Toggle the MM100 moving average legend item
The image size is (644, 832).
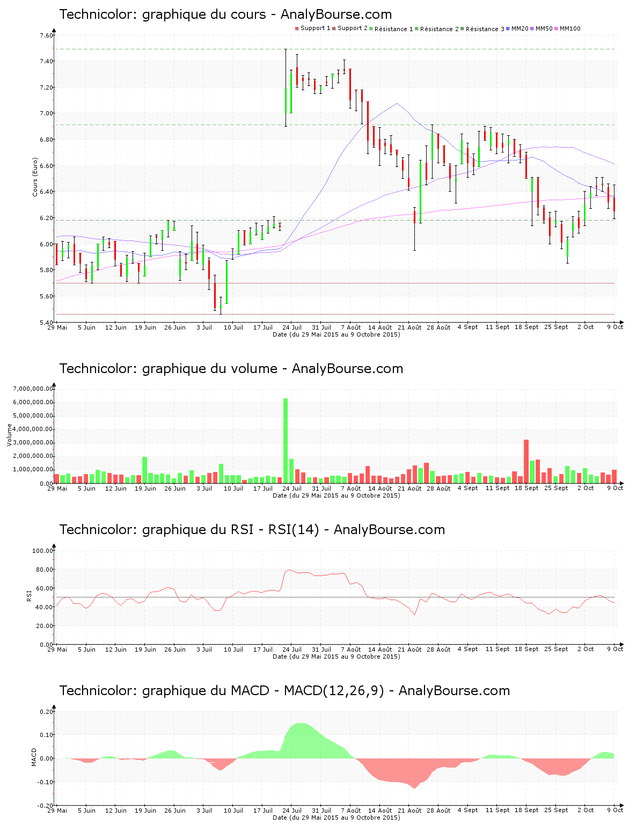tap(569, 29)
